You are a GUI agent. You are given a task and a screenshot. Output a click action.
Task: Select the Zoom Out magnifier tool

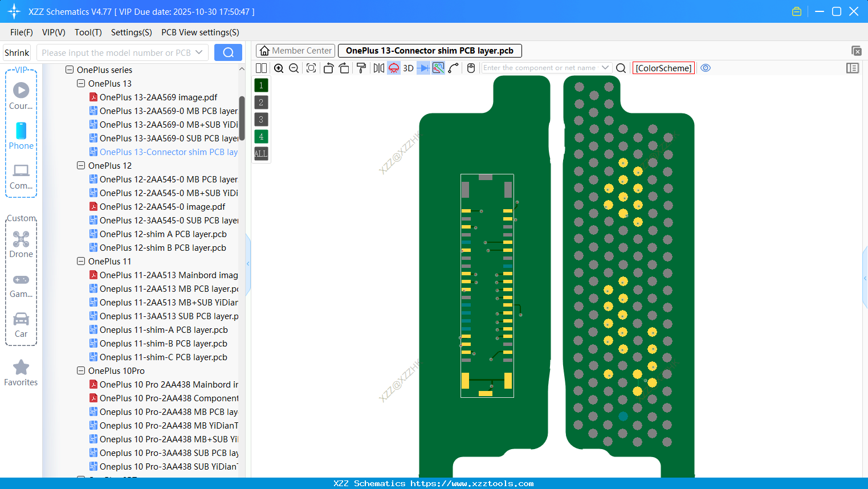pyautogui.click(x=294, y=68)
